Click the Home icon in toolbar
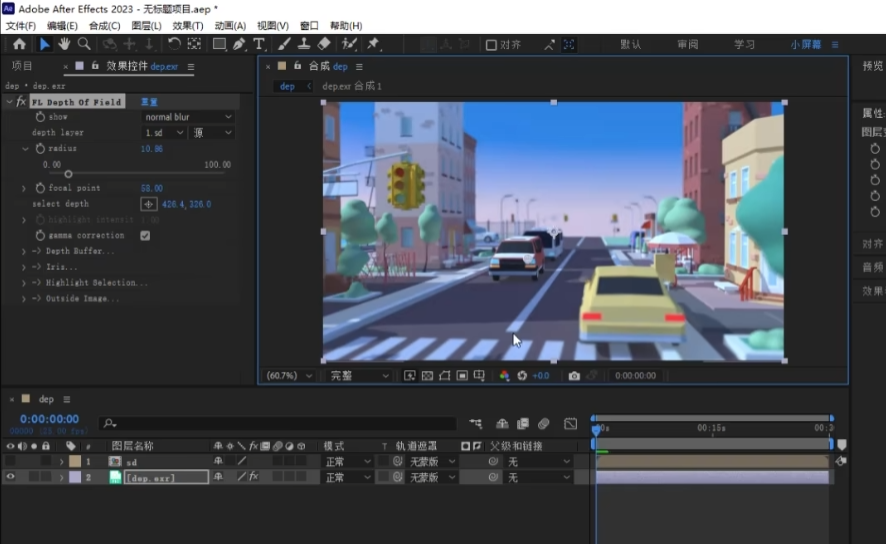Viewport: 886px width, 544px height. (x=19, y=44)
